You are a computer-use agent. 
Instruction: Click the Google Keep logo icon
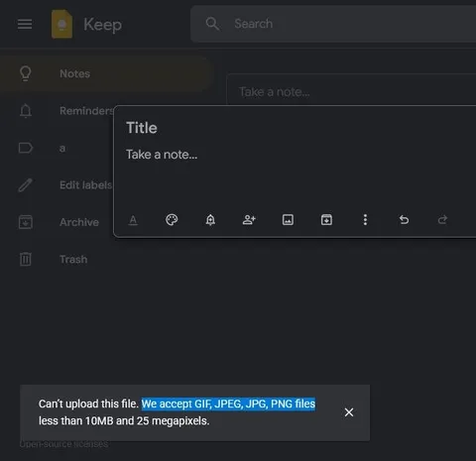[61, 24]
